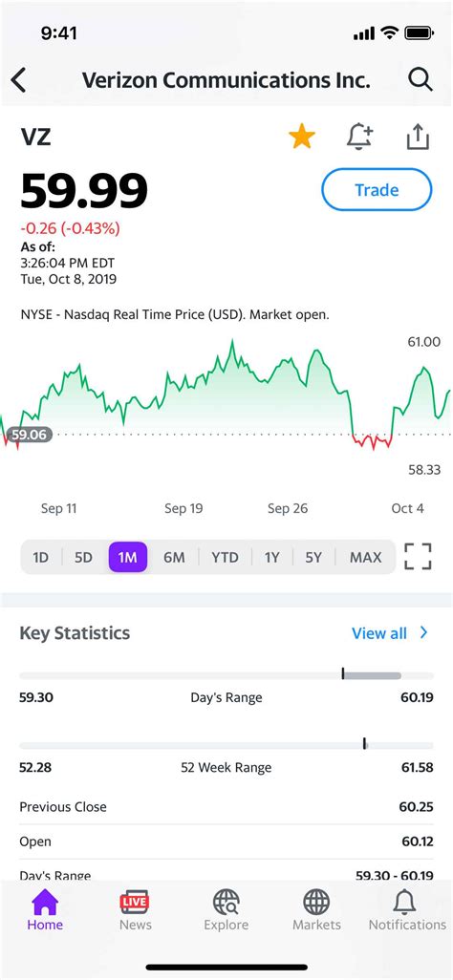Open Notifications in bottom bar
The height and width of the screenshot is (980, 453).
(x=407, y=910)
